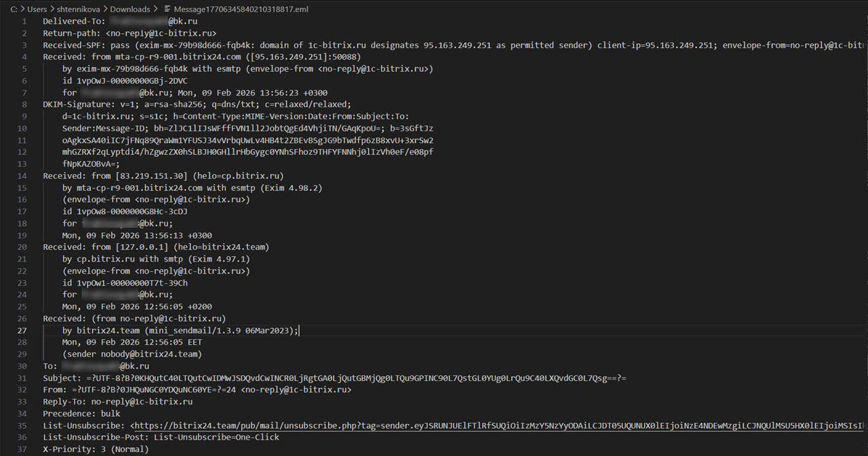Place cursor on "Precedence: bulk" line
Image resolution: width=868 pixels, height=456 pixels.
[x=81, y=413]
